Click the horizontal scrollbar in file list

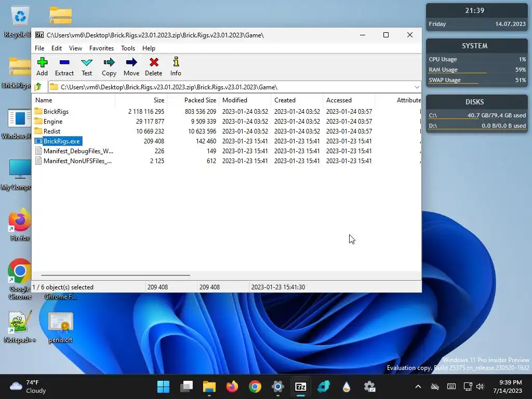[115, 275]
